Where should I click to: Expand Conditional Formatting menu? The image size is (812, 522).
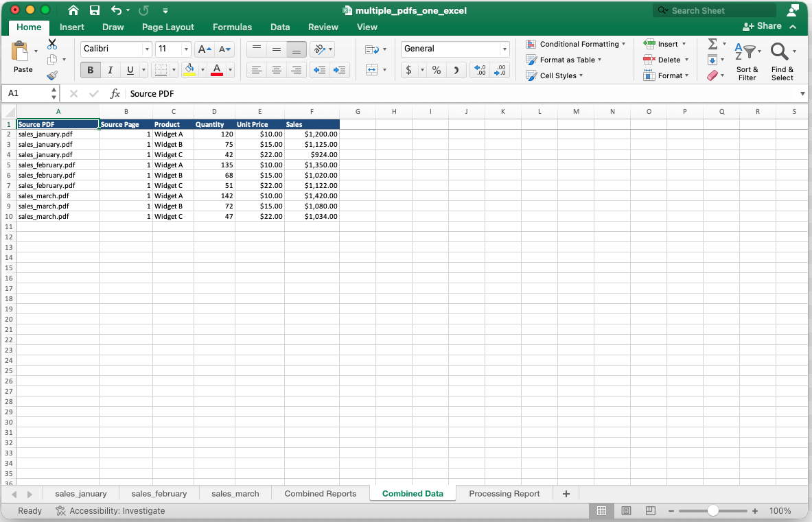[x=576, y=44]
